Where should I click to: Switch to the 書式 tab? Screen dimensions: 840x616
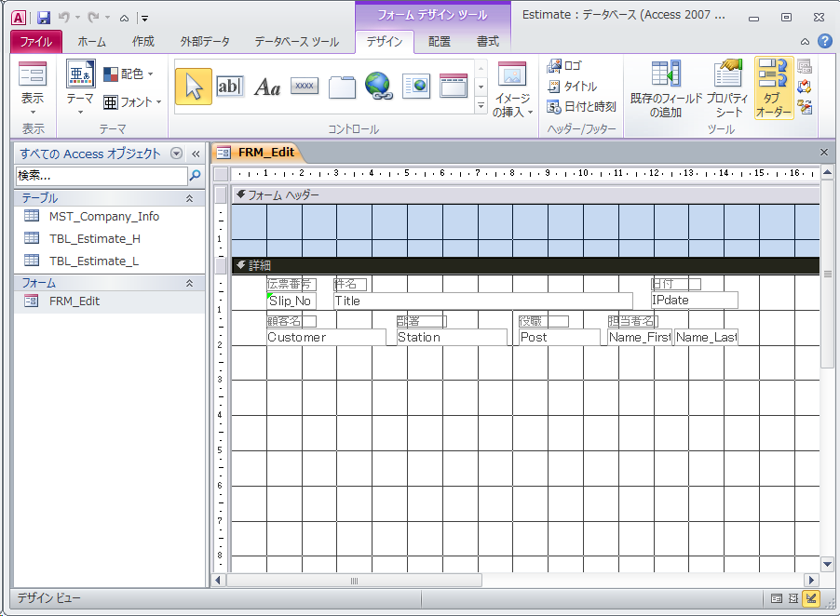point(487,41)
